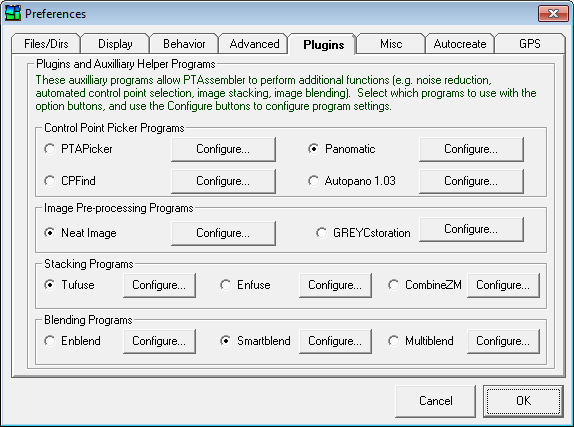Choose CPFind as control point picker
Viewport: 574px width, 427px height.
coord(50,181)
